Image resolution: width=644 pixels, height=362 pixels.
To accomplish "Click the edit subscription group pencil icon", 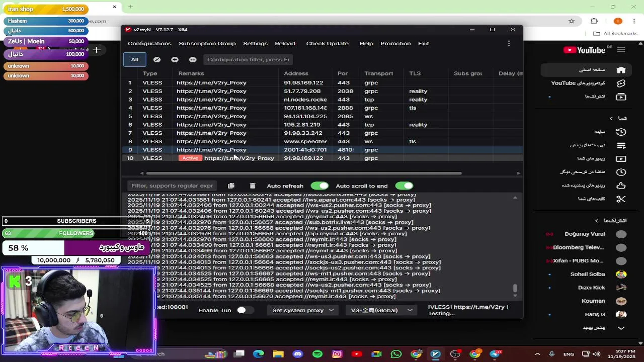I will (x=157, y=59).
